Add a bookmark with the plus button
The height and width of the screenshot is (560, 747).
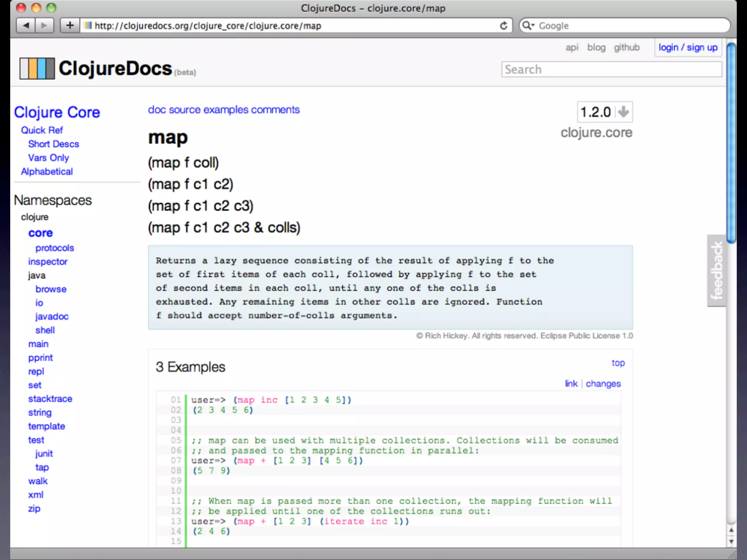(x=70, y=26)
